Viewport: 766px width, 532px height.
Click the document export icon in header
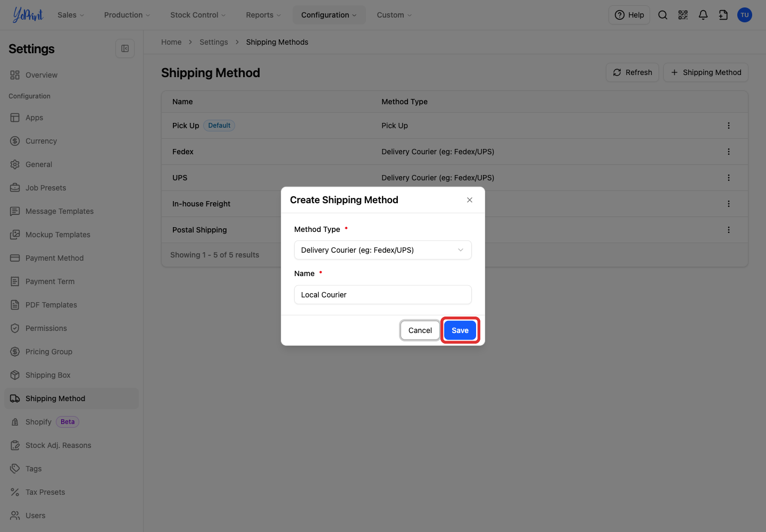723,15
